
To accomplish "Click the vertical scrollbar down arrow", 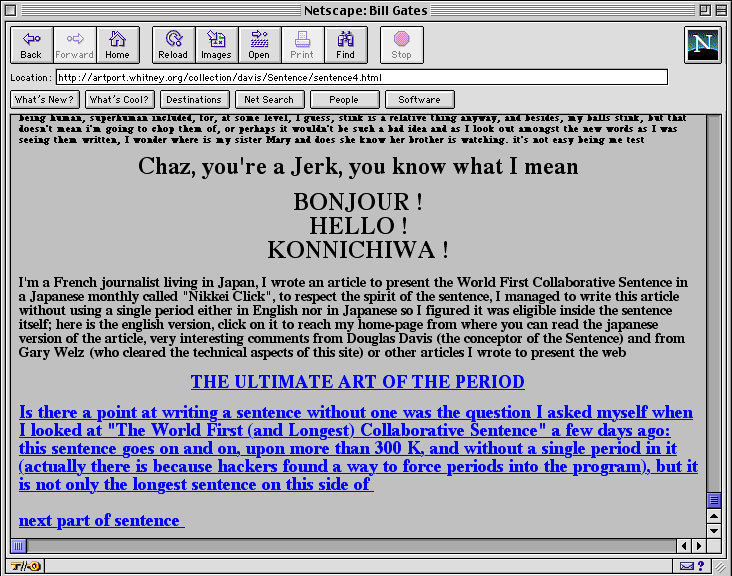I will click(714, 531).
